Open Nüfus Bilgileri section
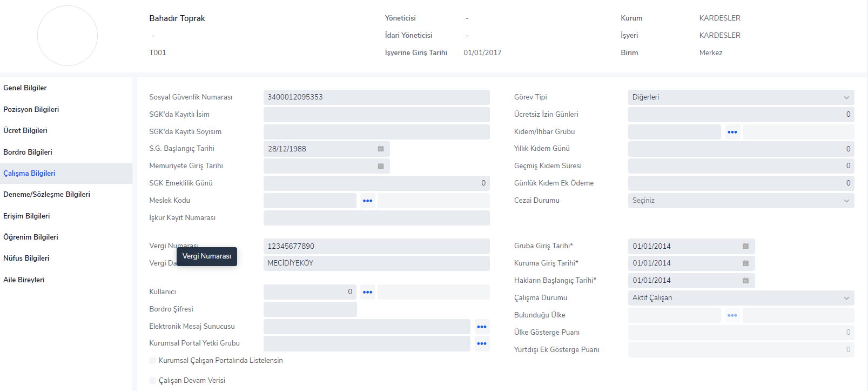Viewport: 868px width, 391px height. pyautogui.click(x=26, y=258)
